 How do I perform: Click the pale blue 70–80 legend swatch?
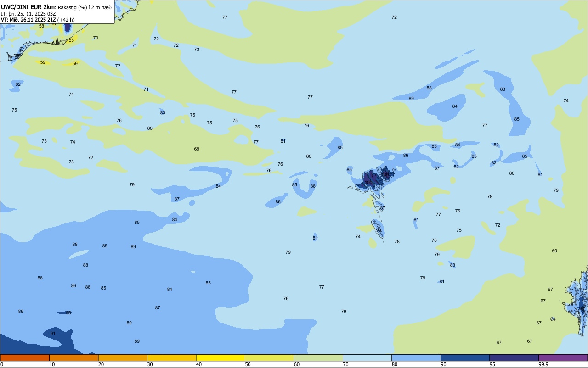367,357
